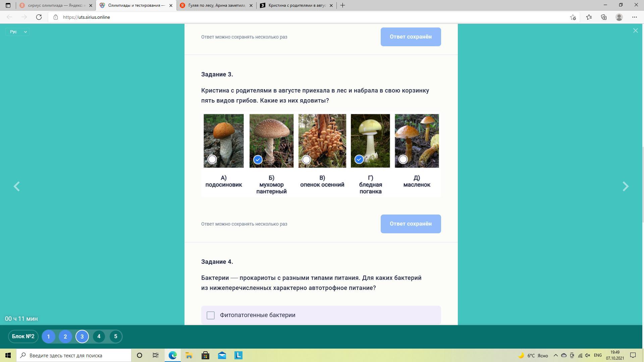Click Ответ сохранён button for Задание 3
The width and height of the screenshot is (644, 362).
tap(411, 224)
